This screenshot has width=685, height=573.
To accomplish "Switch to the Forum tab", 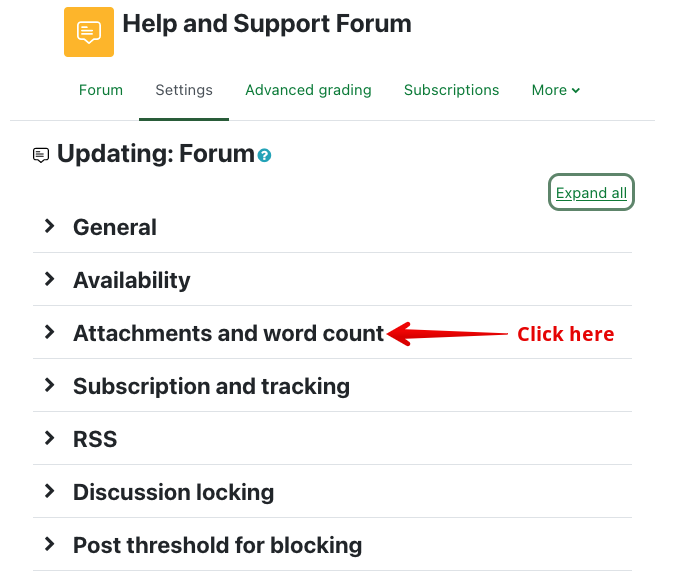I will tap(101, 90).
